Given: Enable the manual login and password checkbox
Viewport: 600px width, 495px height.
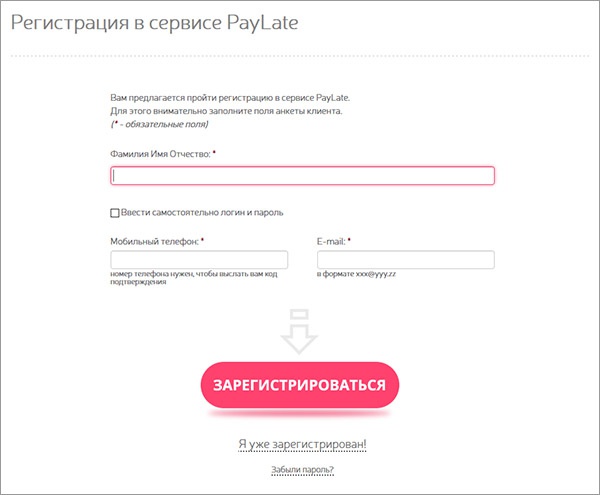Looking at the screenshot, I should (115, 213).
